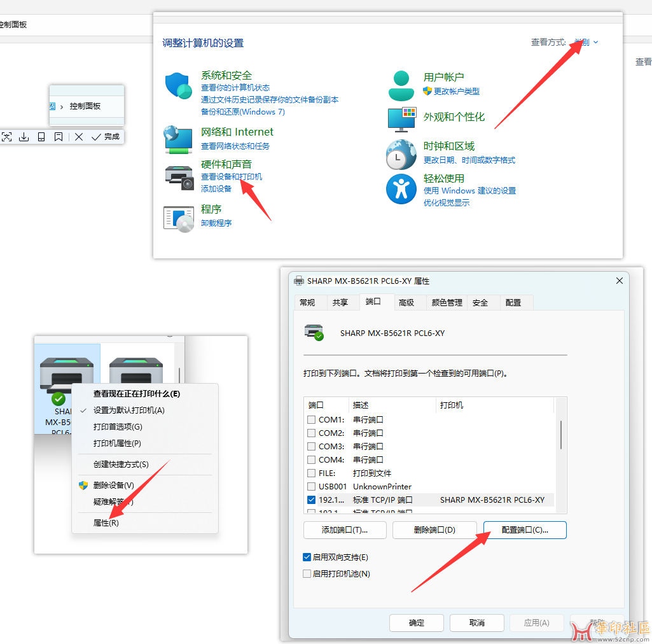Click the 删除端口(D) button
652x644 pixels.
[x=434, y=529]
